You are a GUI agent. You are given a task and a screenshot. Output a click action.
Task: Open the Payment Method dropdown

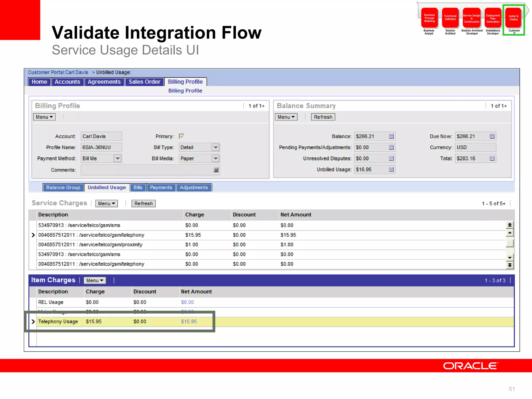(117, 158)
